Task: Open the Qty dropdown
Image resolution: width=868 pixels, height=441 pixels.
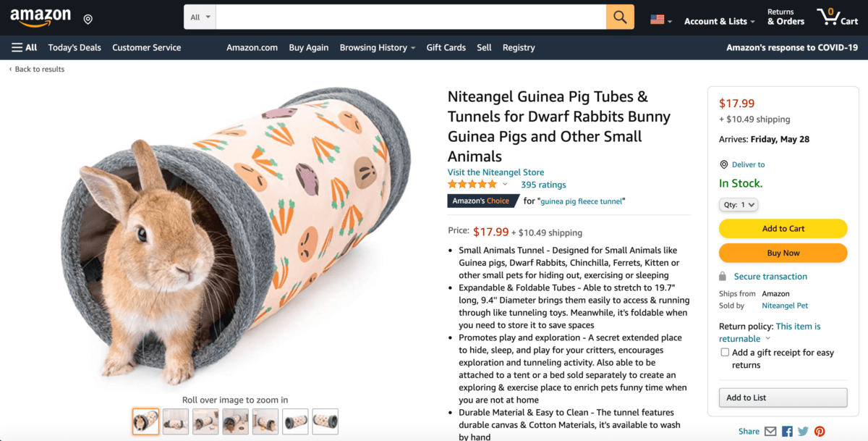Action: [x=739, y=204]
